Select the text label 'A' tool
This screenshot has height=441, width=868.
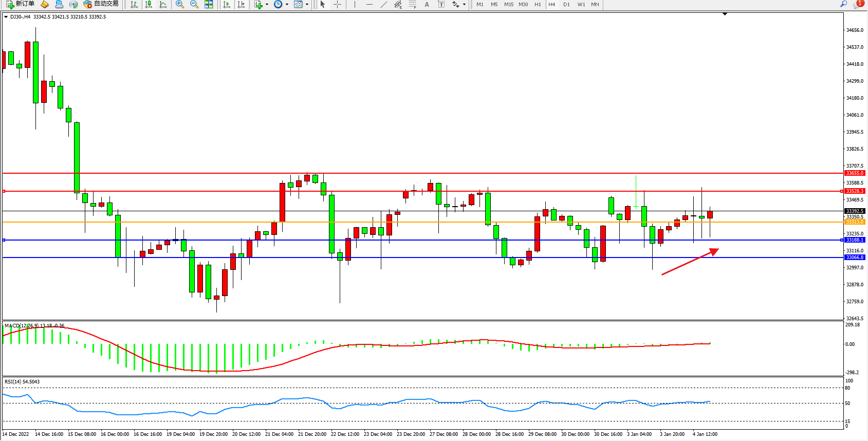[427, 4]
